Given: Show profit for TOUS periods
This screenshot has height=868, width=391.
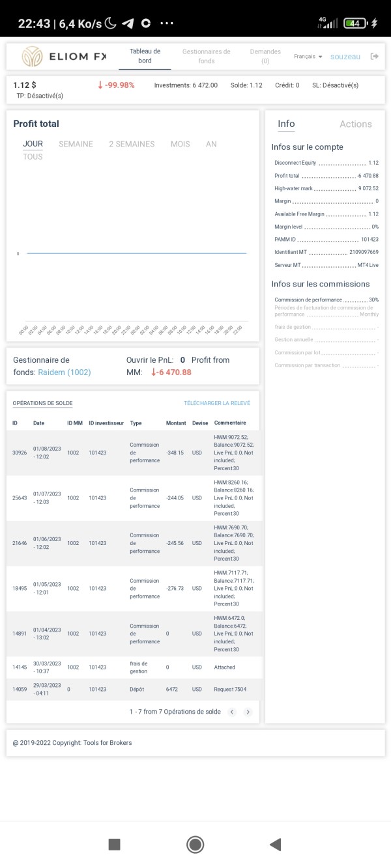Looking at the screenshot, I should [33, 156].
